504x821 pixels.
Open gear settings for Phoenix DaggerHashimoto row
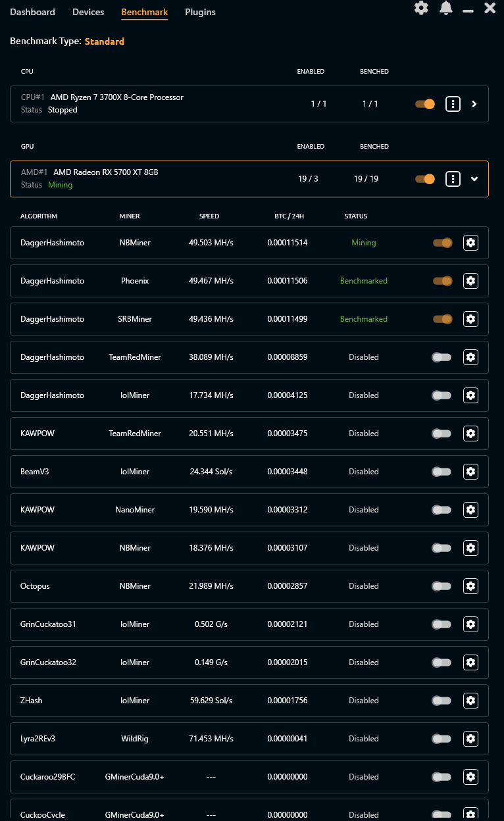[470, 281]
